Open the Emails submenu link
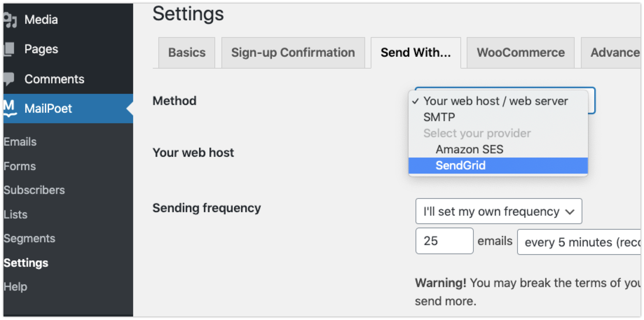The height and width of the screenshot is (320, 644). tap(20, 142)
